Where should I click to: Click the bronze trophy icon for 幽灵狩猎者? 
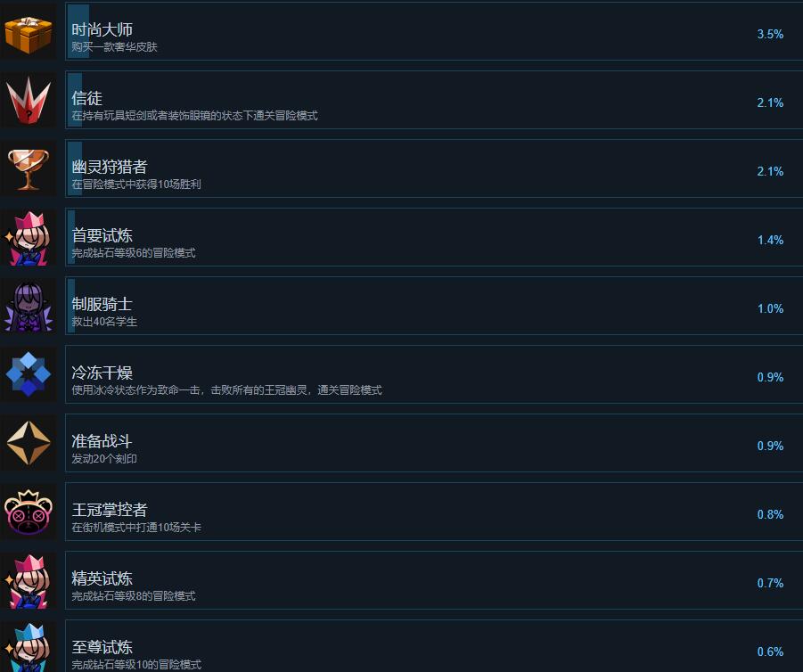click(x=29, y=169)
